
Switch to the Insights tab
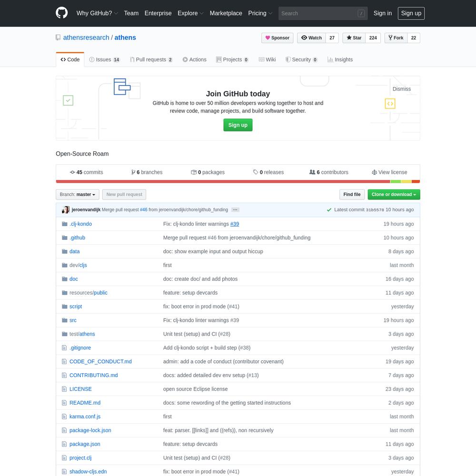click(x=340, y=59)
